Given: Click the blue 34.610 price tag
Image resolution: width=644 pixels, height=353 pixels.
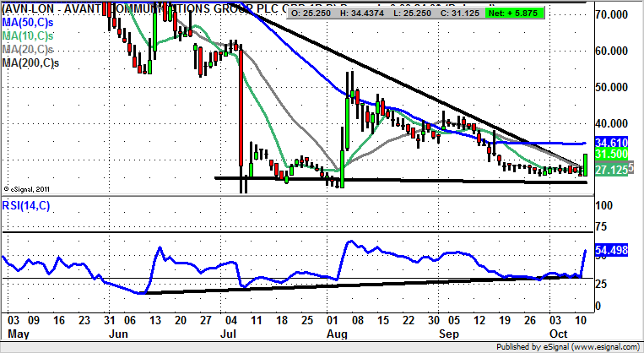Looking at the screenshot, I should 609,144.
